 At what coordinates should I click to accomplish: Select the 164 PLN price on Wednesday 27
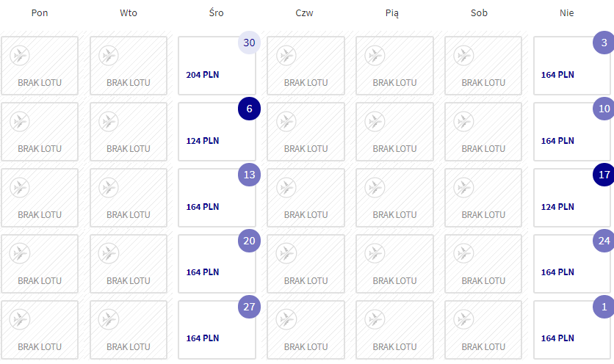coord(203,338)
